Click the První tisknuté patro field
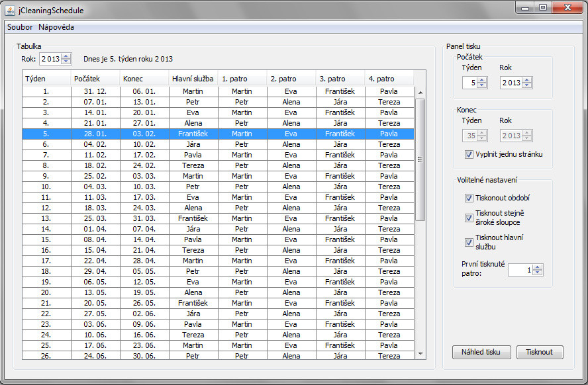588x385 pixels. coord(520,270)
